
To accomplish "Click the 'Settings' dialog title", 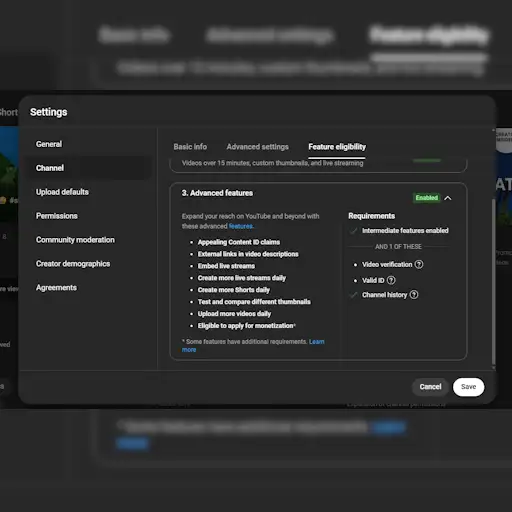I will (49, 112).
